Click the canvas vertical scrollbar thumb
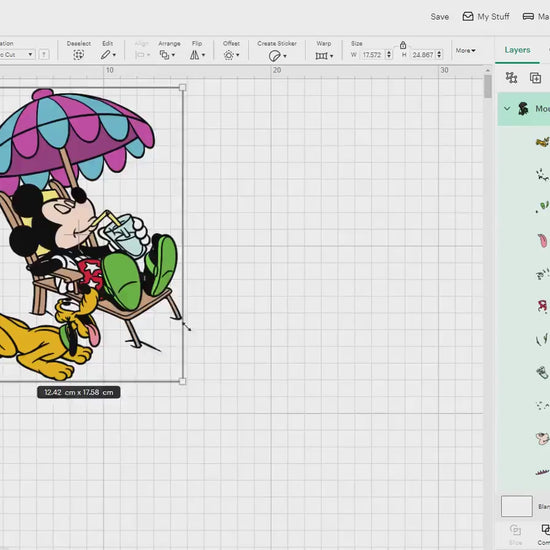 pos(488,87)
